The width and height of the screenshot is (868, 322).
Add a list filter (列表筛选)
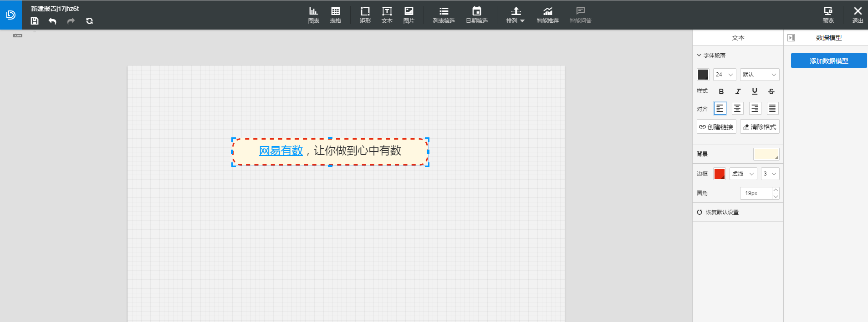pos(444,15)
